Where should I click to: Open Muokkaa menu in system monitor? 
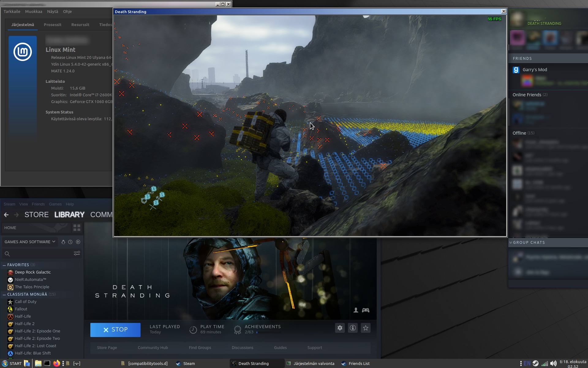(34, 11)
